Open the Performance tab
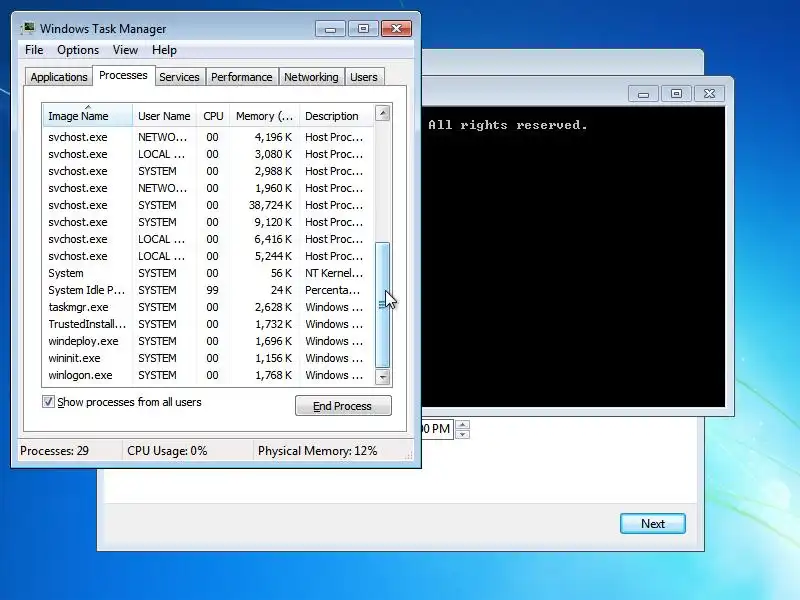Image resolution: width=800 pixels, height=600 pixels. (241, 77)
